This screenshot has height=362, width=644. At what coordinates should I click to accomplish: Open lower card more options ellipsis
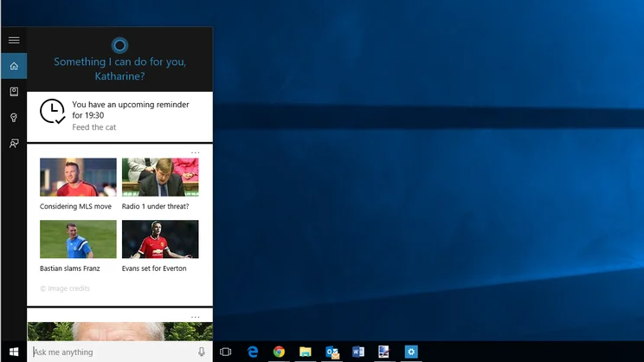coord(195,317)
